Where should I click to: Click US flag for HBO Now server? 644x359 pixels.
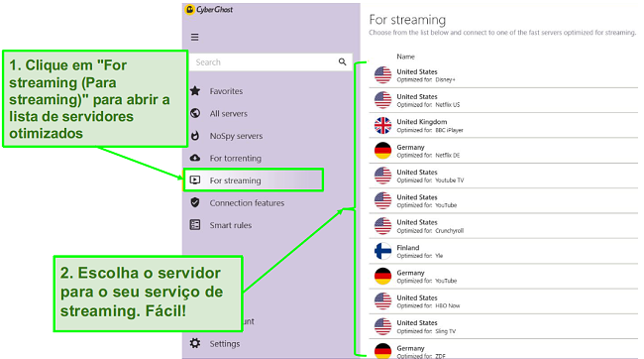(382, 301)
